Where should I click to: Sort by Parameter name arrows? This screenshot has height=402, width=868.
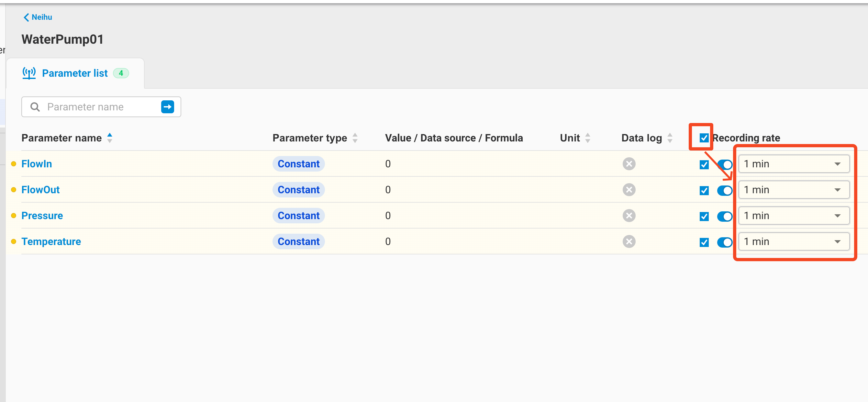109,138
